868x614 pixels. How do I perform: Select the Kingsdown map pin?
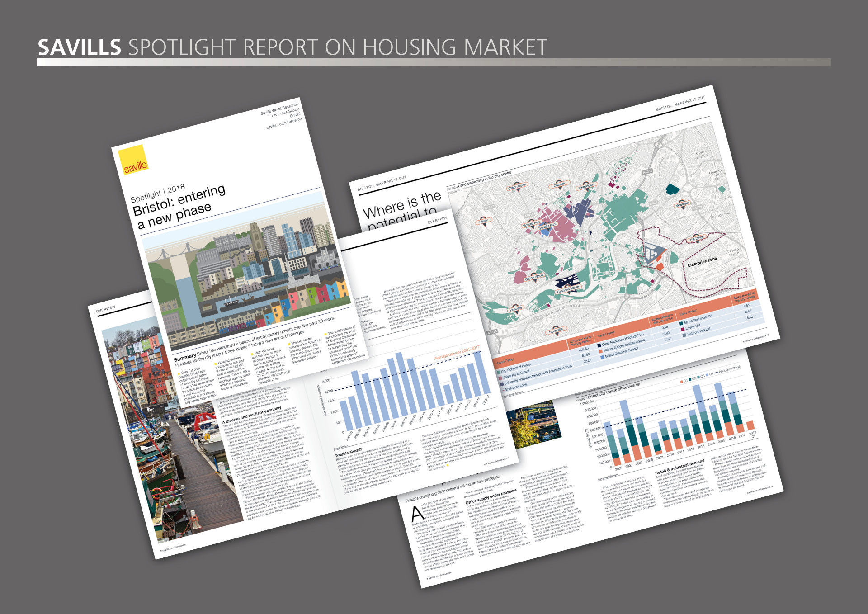tap(586, 186)
